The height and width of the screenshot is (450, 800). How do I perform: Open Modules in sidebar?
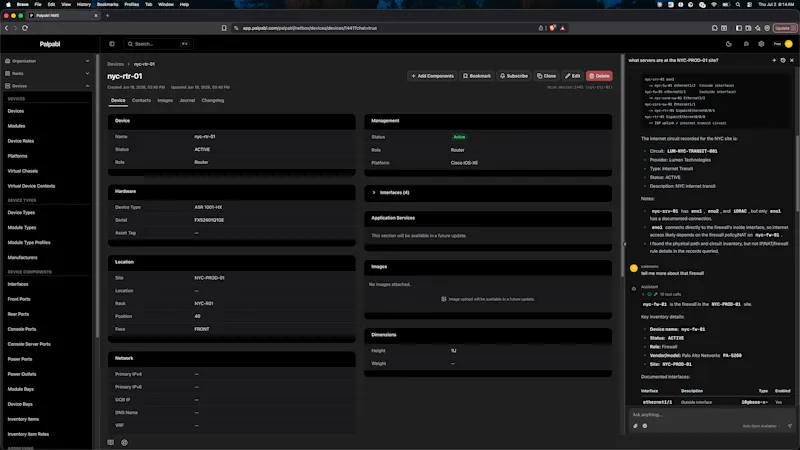[x=16, y=126]
